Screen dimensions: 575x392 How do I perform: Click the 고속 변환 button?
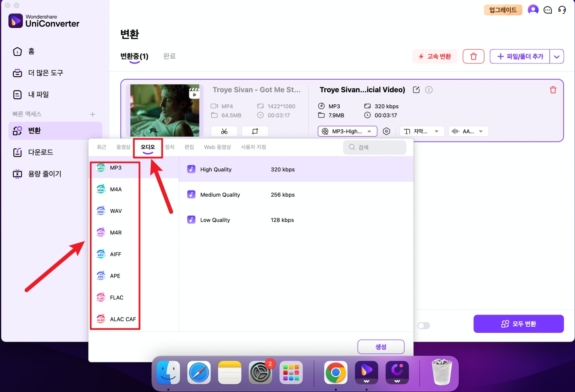435,57
